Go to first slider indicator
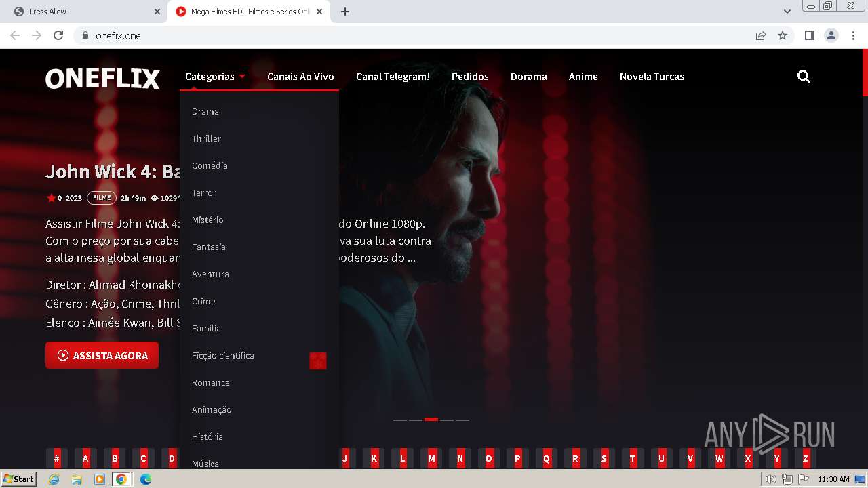The image size is (868, 488). click(x=400, y=420)
